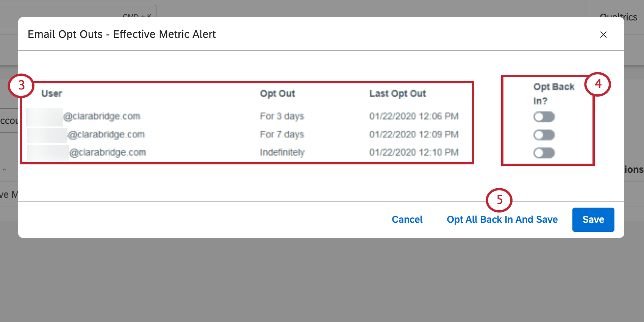644x322 pixels.
Task: Select the User column header
Action: [x=52, y=94]
